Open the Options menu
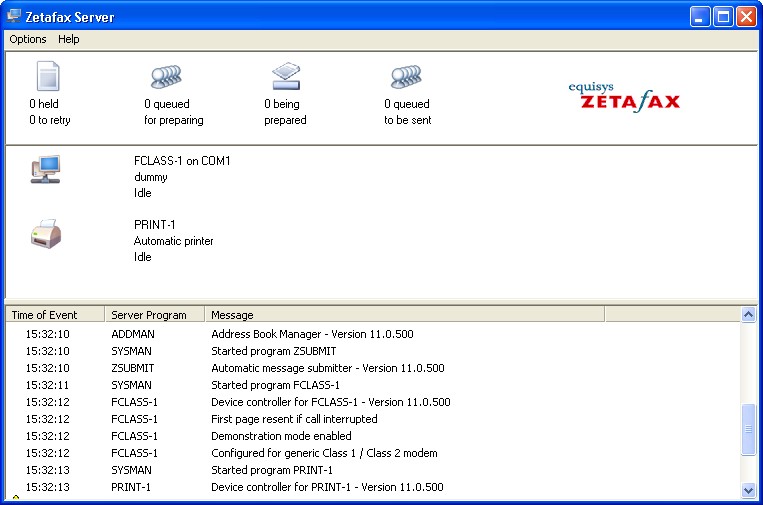The height and width of the screenshot is (505, 763). point(28,39)
